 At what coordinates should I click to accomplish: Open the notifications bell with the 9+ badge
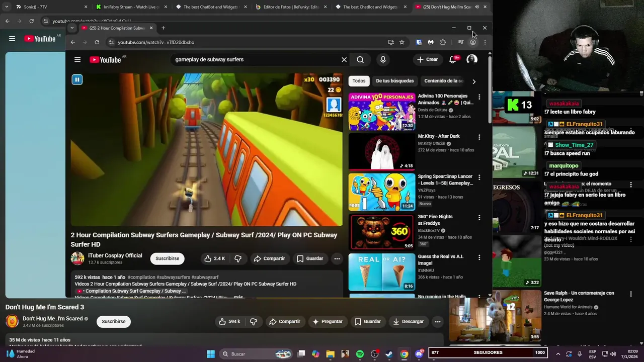coord(453,59)
